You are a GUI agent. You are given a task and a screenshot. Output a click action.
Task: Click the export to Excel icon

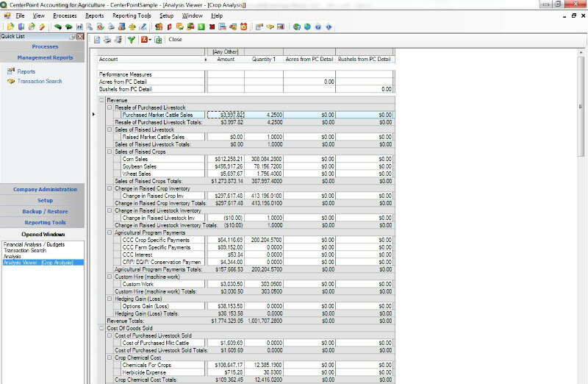coord(159,40)
